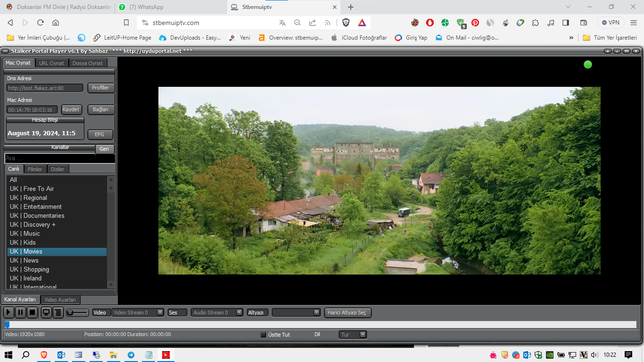Select UK | Entertainment category
This screenshot has height=362, width=644.
pyautogui.click(x=57, y=206)
